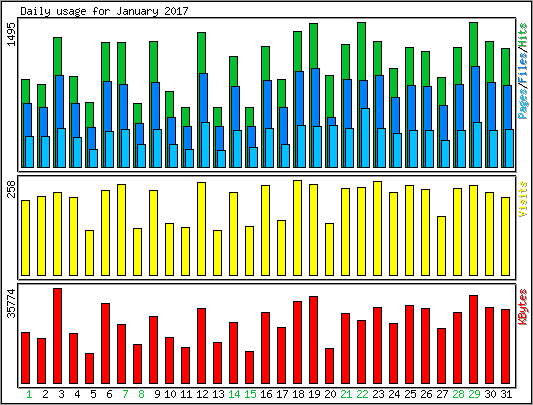Click the cyan pages bar for day 1
Viewport: 533px width, 405px height.
click(29, 152)
